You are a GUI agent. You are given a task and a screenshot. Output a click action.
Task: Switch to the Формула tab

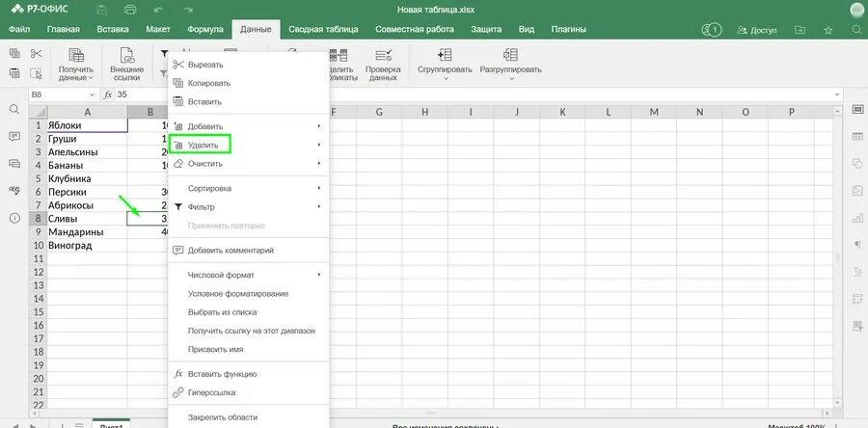click(x=205, y=29)
